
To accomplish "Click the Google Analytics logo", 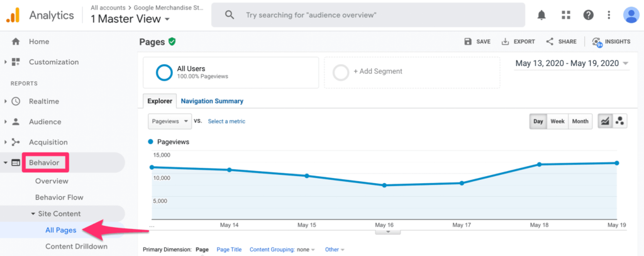I will click(x=13, y=15).
